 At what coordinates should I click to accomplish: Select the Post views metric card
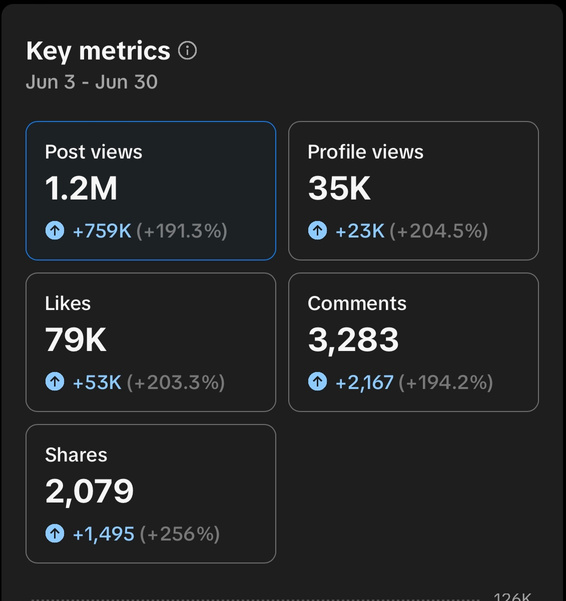point(151,191)
